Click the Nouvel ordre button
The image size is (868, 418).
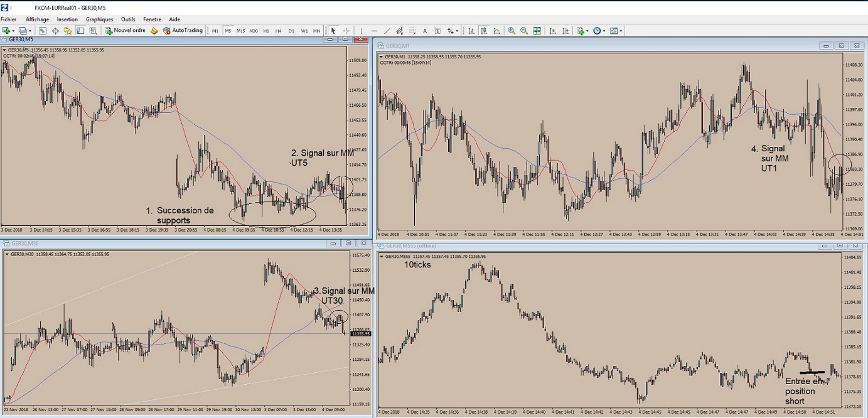point(125,31)
